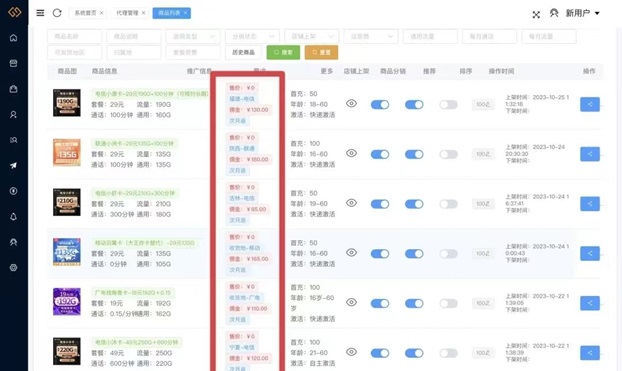Enable the 推荐 switch in the 210G row
Screen dimensions: 622x371
(x=449, y=204)
